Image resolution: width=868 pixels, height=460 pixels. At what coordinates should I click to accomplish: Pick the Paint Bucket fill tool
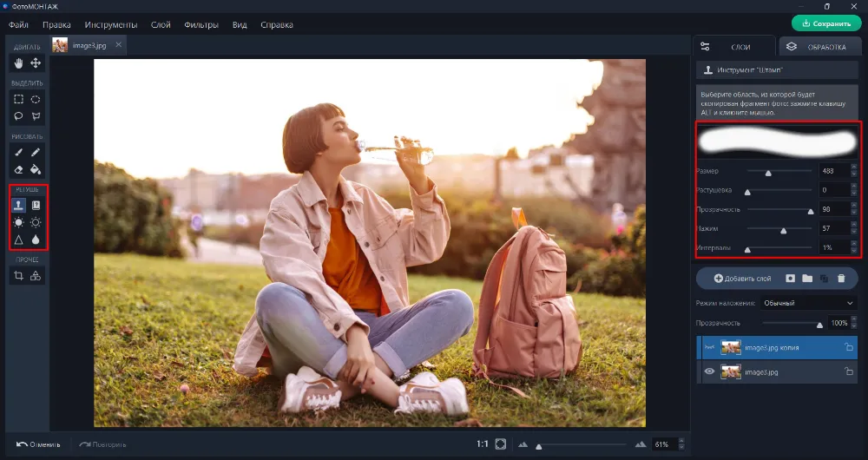pyautogui.click(x=36, y=170)
